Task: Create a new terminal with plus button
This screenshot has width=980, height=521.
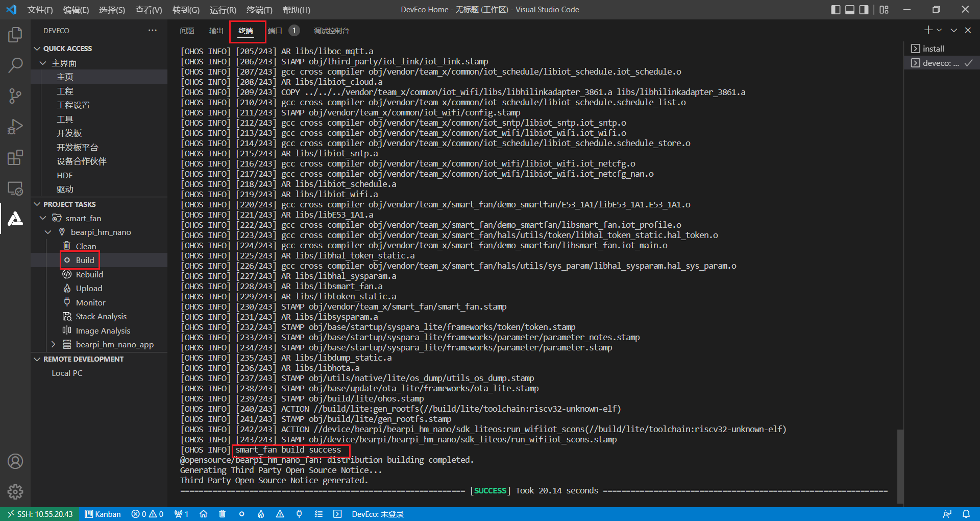Action: tap(928, 30)
